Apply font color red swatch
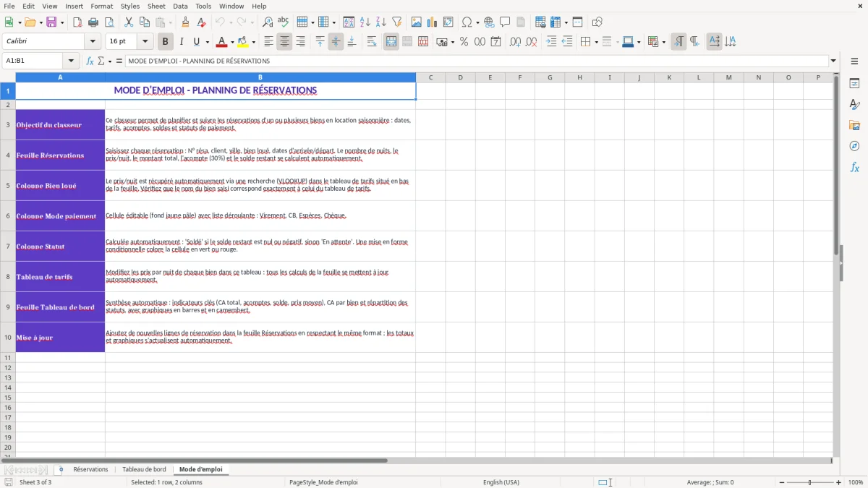Viewport: 868px width, 488px height. click(221, 42)
